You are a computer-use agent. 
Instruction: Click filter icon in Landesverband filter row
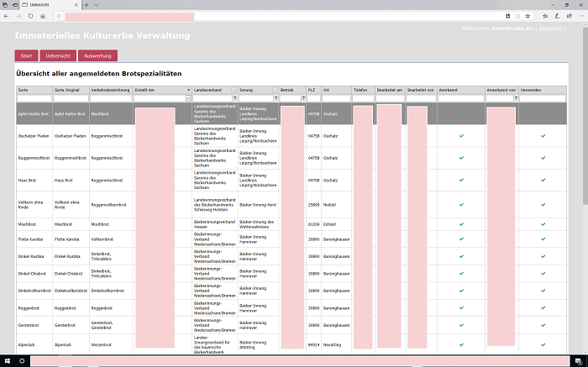click(234, 98)
